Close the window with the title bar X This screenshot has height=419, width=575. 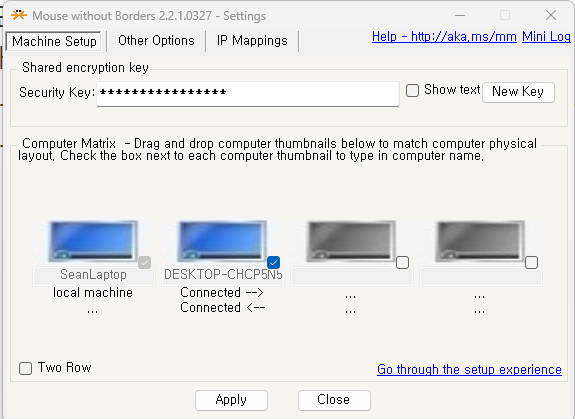pyautogui.click(x=551, y=15)
